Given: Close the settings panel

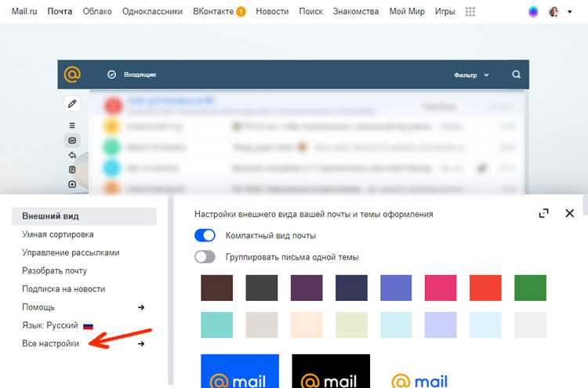Looking at the screenshot, I should [570, 213].
